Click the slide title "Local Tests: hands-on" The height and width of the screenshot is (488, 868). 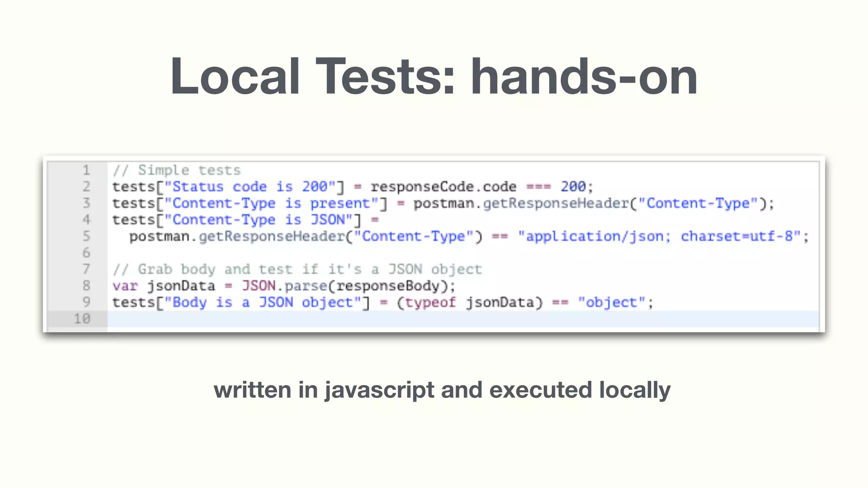coord(434,77)
